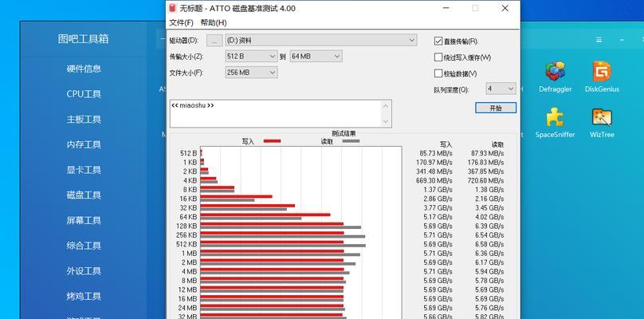The image size is (644, 319).
Task: Click description box scrollbar up arrow
Action: coord(386,105)
